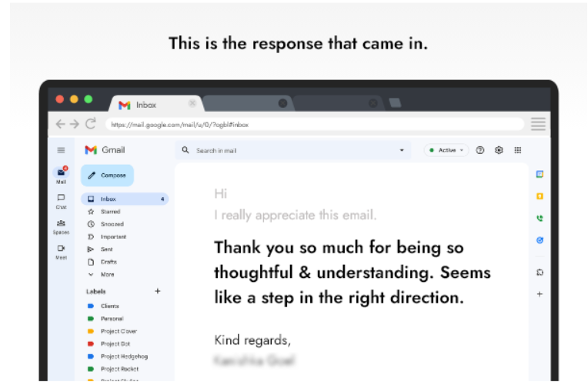The width and height of the screenshot is (588, 385).
Task: Open the Gmail main menu hamburger
Action: 62,150
